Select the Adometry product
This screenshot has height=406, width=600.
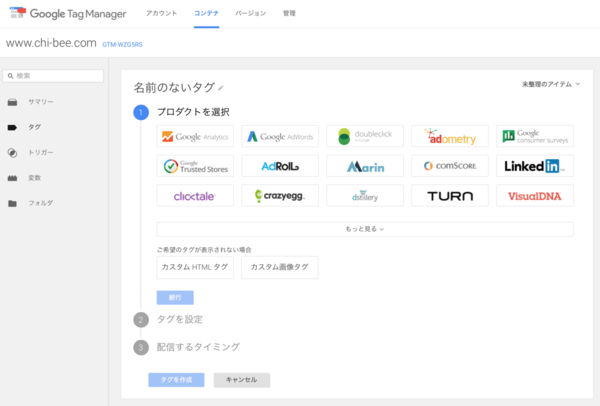coord(450,136)
